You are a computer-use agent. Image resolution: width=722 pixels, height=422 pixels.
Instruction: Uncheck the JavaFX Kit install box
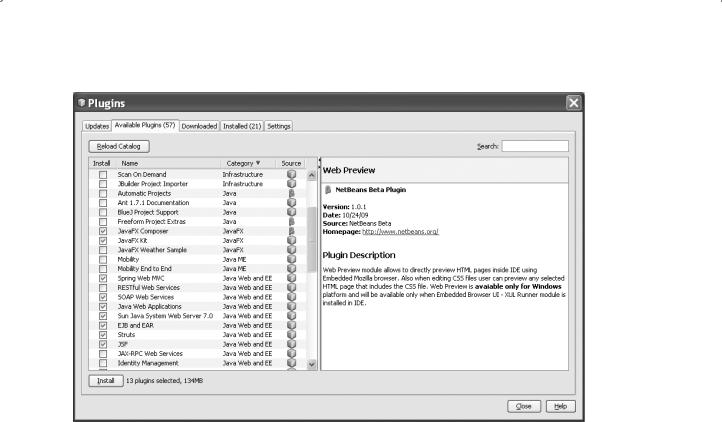103,240
